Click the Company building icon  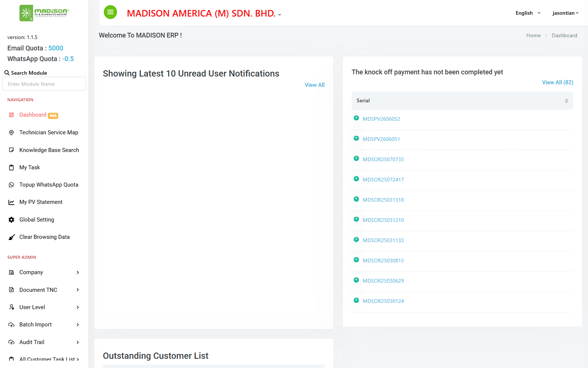pyautogui.click(x=11, y=272)
